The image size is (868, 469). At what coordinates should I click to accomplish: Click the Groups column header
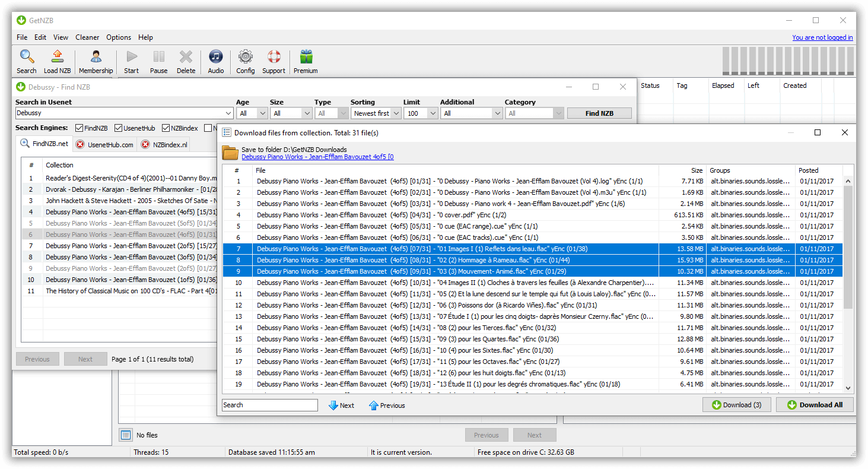coord(751,170)
